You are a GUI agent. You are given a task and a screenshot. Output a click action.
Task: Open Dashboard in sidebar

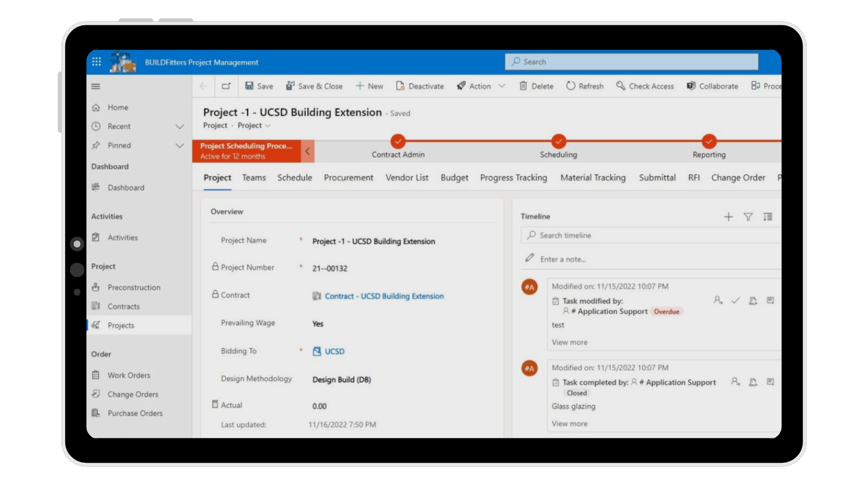point(126,188)
